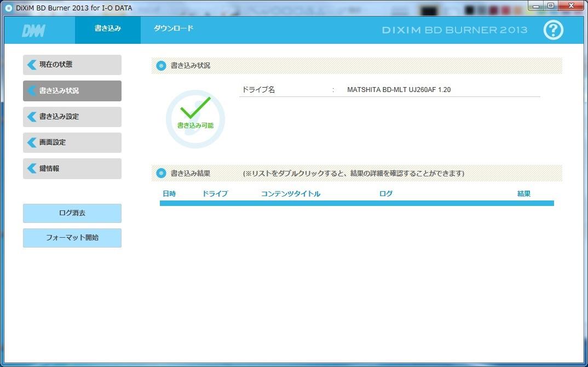Click the app icon in title bar
588x367 pixels.
click(x=8, y=8)
